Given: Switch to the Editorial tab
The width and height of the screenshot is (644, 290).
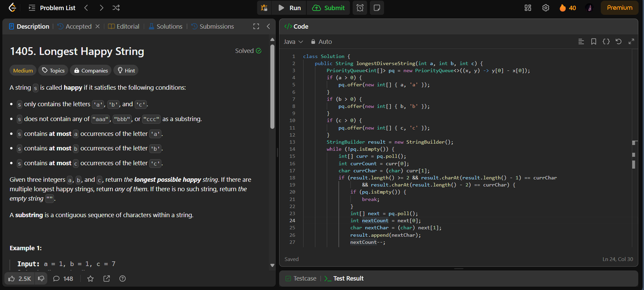Looking at the screenshot, I should point(123,26).
